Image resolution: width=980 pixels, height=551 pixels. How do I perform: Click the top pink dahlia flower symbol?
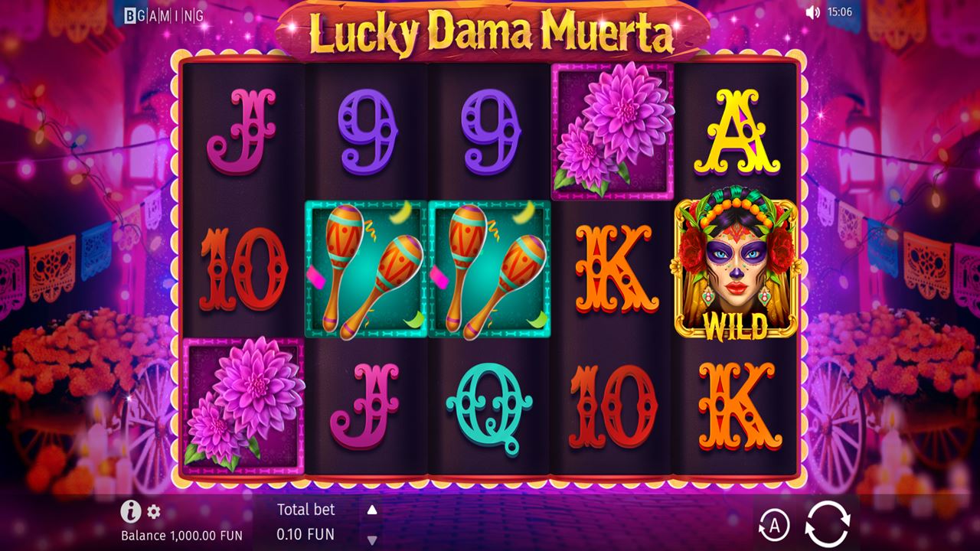612,132
